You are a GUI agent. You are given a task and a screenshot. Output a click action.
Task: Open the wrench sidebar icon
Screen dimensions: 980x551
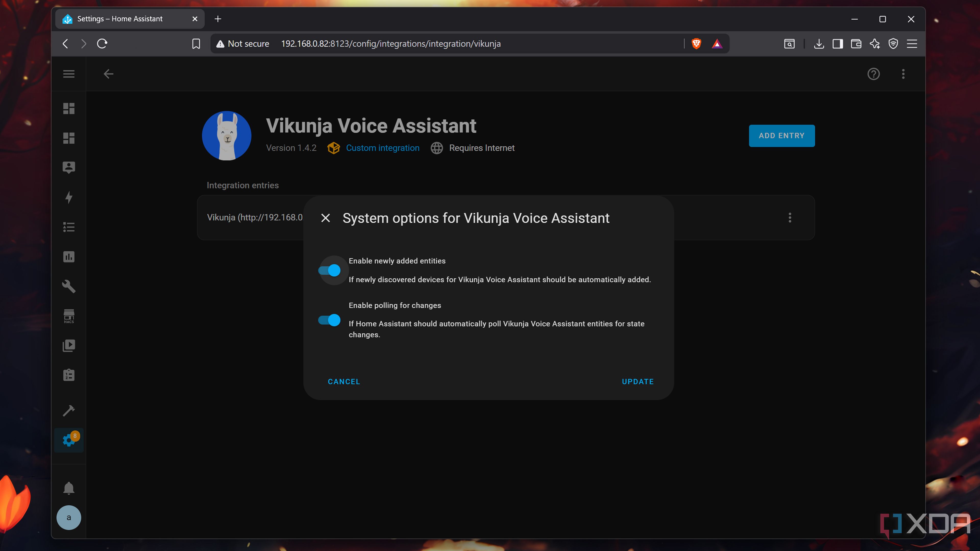pos(69,286)
